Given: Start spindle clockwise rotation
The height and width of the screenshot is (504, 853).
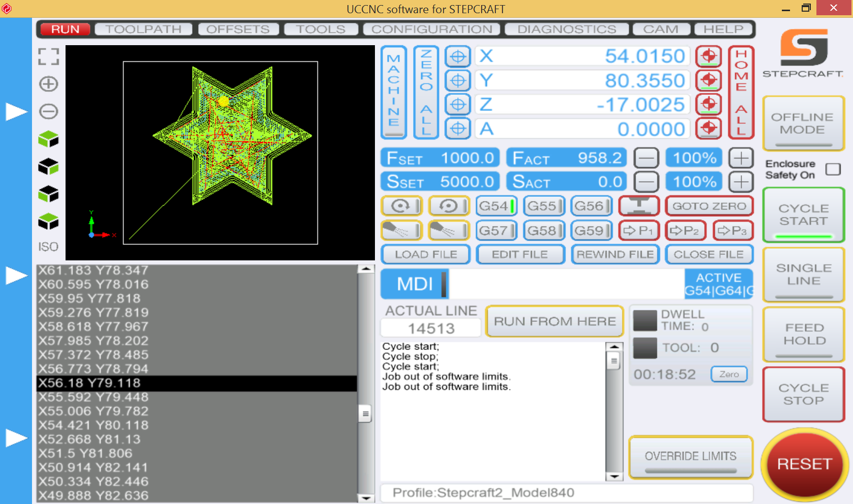Looking at the screenshot, I should (x=402, y=206).
